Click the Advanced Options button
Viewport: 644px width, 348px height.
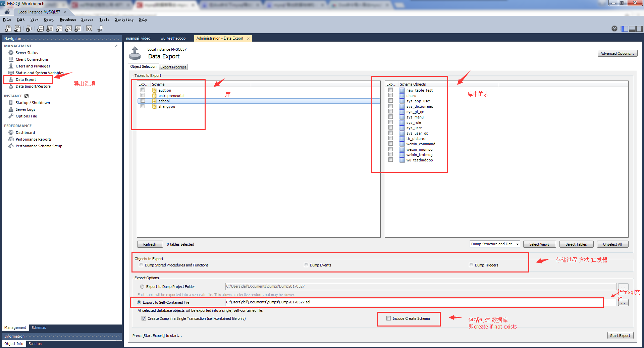(617, 53)
